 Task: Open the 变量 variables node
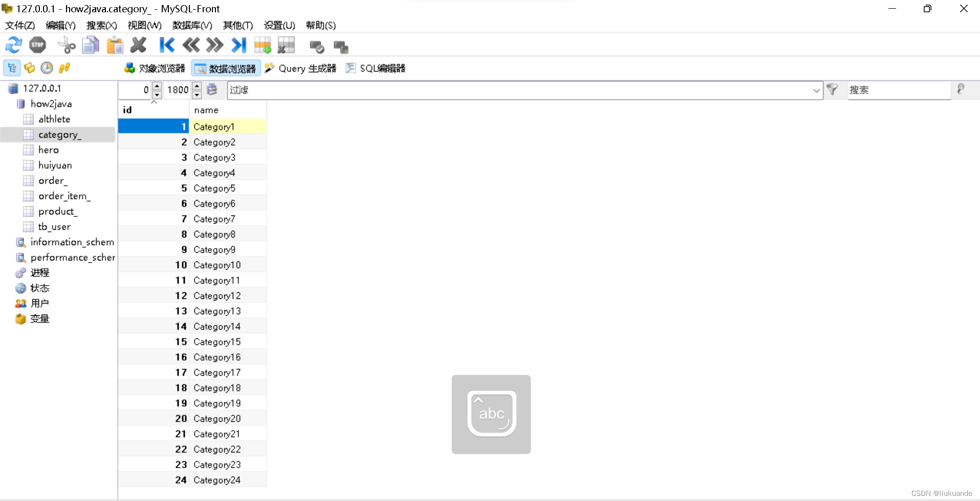(39, 318)
